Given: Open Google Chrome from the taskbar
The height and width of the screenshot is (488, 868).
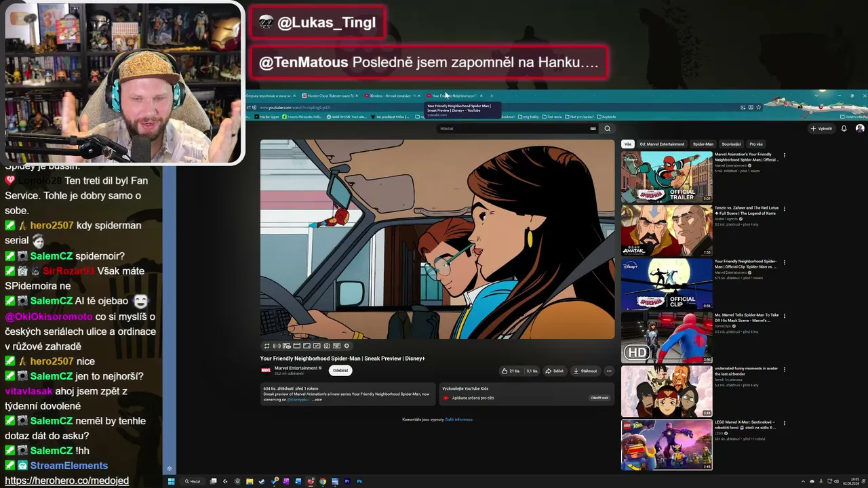Looking at the screenshot, I should click(x=323, y=481).
